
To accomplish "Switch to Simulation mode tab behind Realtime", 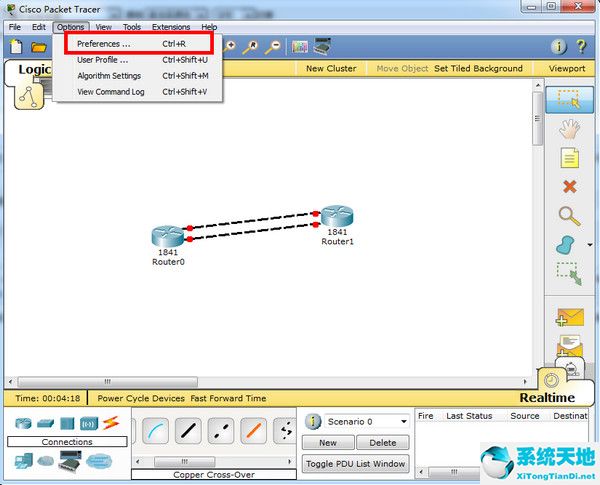I will point(571,367).
